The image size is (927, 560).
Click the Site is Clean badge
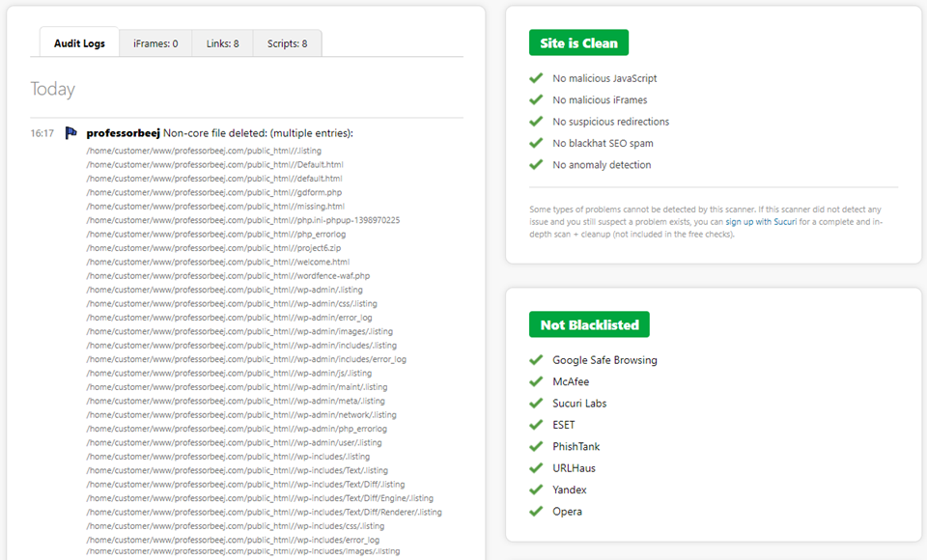click(578, 43)
